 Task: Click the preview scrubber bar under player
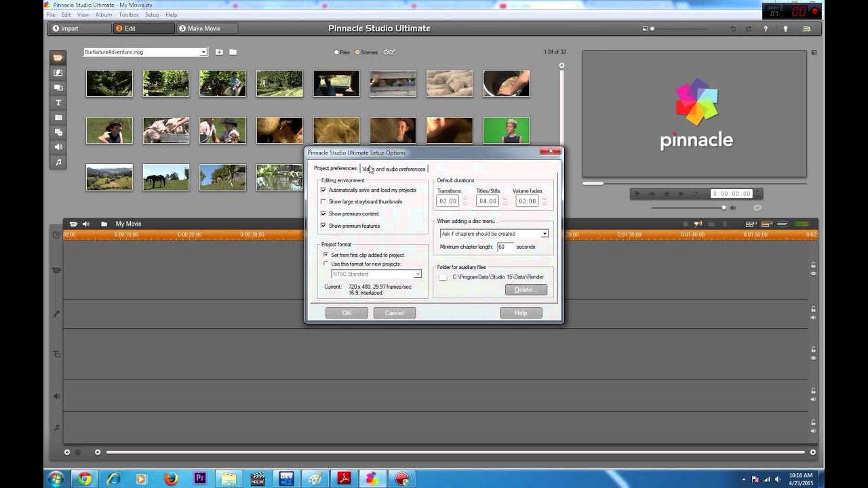(x=694, y=183)
